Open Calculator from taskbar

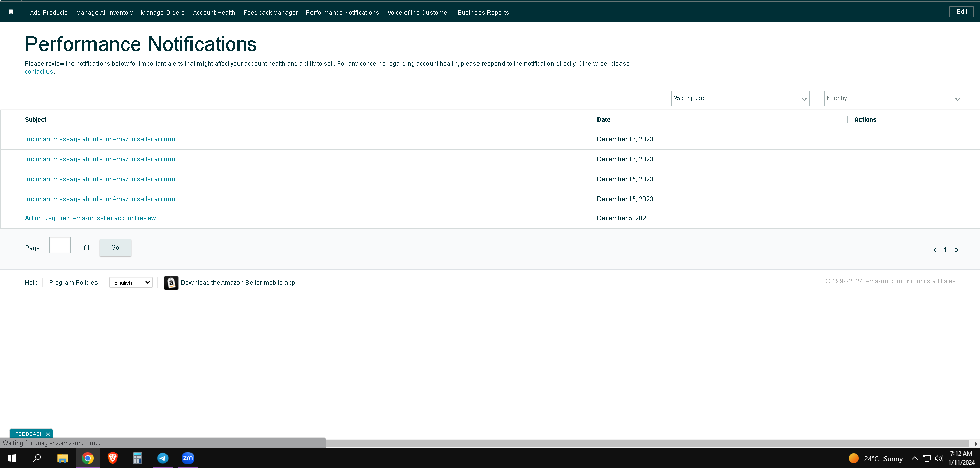point(138,458)
